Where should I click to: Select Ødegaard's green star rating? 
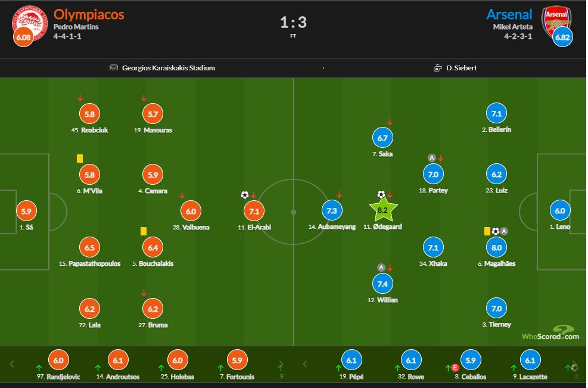383,210
